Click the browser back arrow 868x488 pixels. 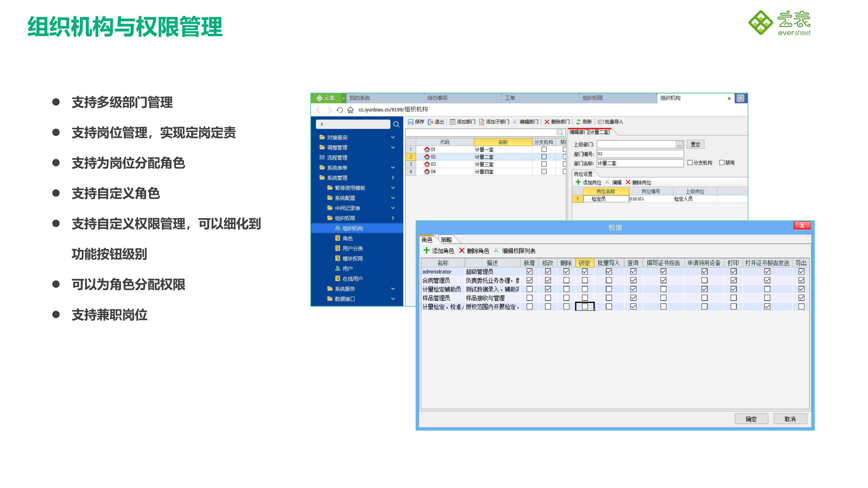pyautogui.click(x=318, y=110)
